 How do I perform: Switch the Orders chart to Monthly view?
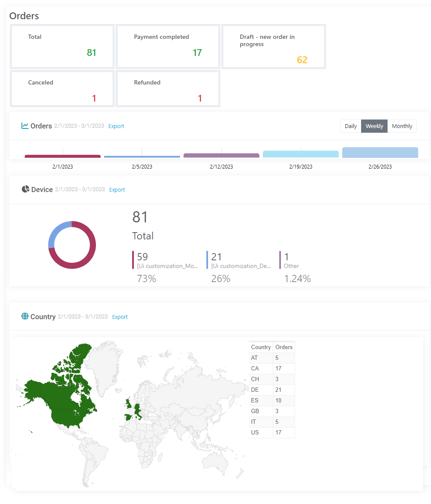coord(402,126)
